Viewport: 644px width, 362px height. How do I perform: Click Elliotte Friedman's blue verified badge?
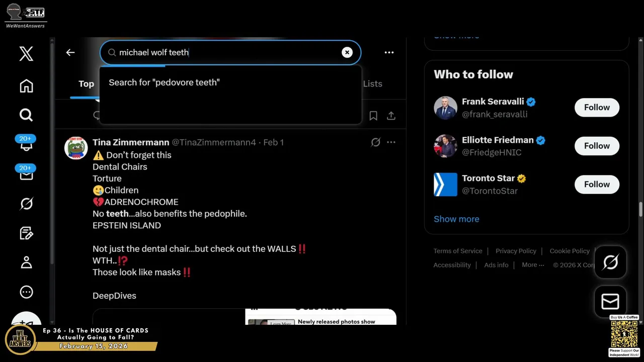coord(541,140)
